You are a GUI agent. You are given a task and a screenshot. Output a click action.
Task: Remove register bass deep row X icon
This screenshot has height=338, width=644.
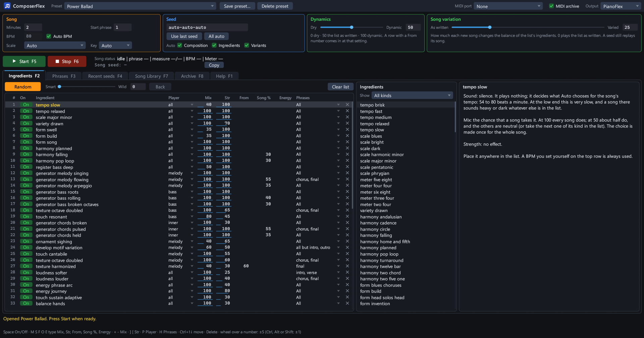click(347, 167)
